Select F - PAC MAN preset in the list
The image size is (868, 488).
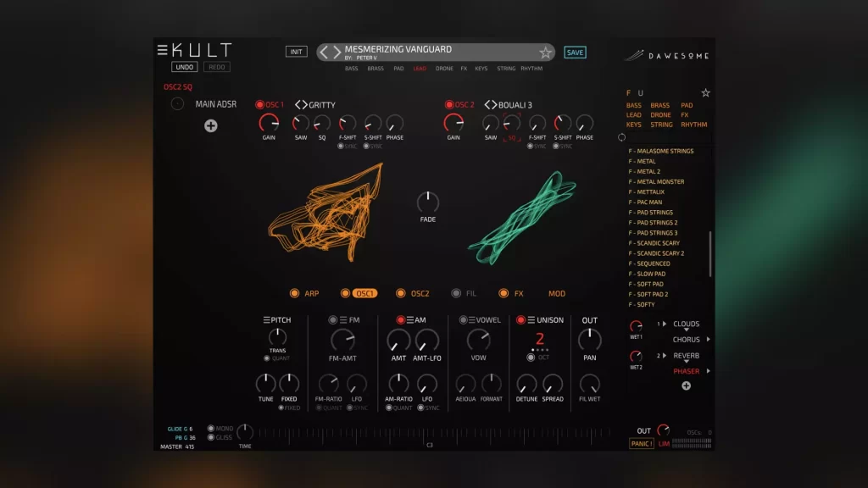645,202
